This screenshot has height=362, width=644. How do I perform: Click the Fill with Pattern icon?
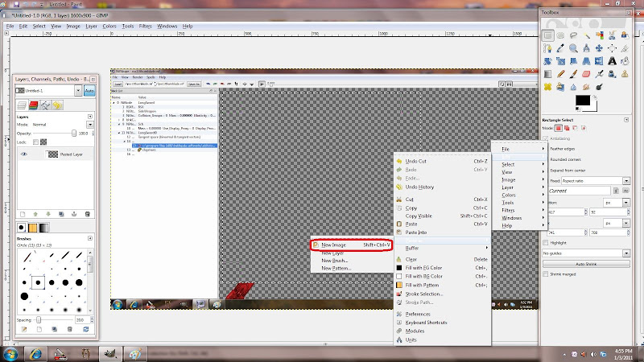point(398,285)
